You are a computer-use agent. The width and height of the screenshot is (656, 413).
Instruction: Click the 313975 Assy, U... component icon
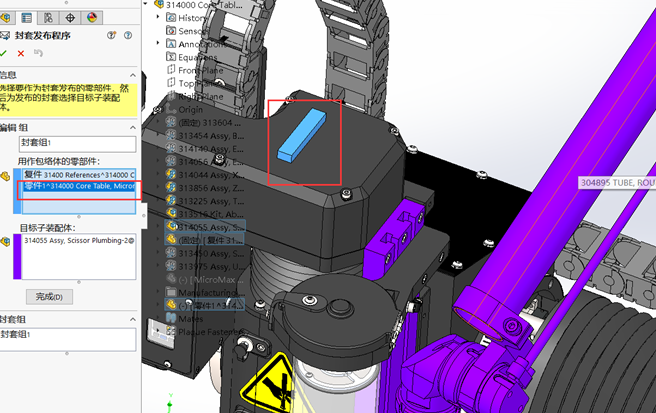pyautogui.click(x=171, y=266)
